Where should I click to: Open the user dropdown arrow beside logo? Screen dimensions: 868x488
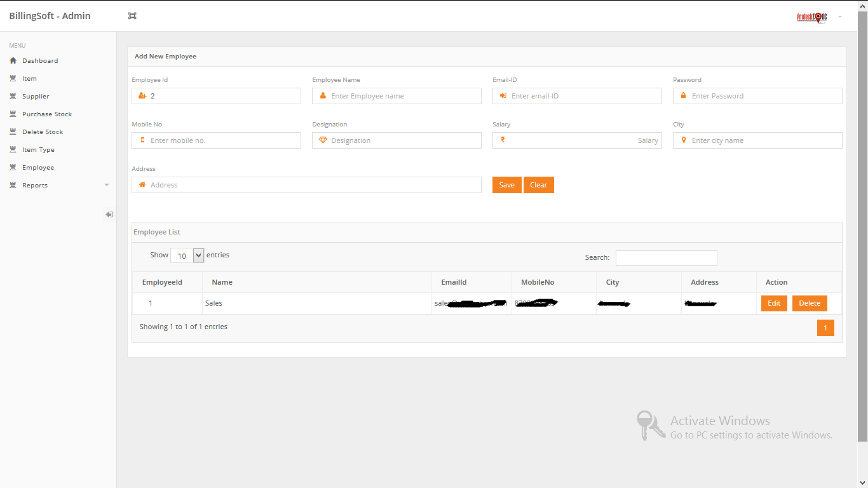(x=840, y=17)
